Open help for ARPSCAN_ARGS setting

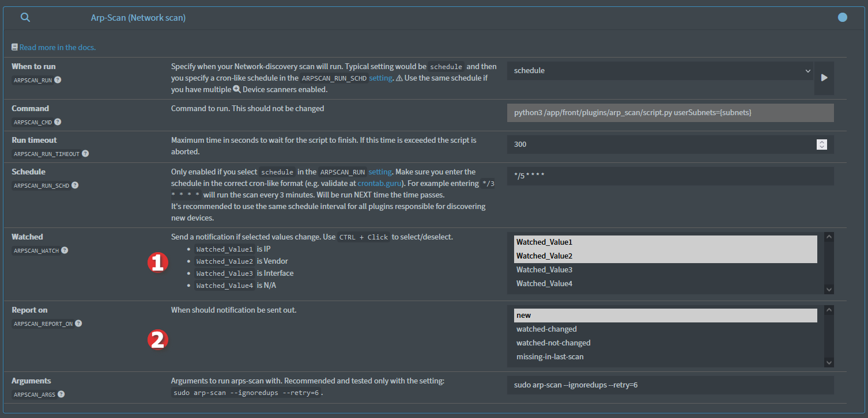coord(61,394)
